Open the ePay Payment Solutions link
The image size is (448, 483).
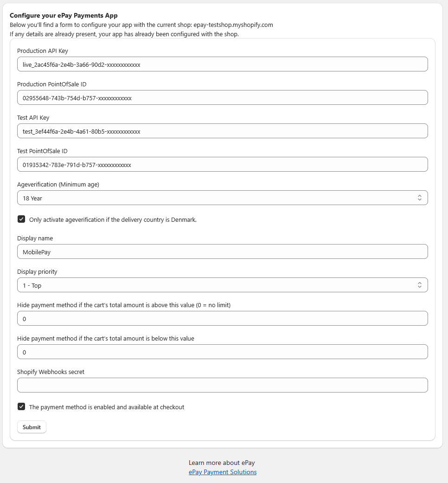click(223, 472)
